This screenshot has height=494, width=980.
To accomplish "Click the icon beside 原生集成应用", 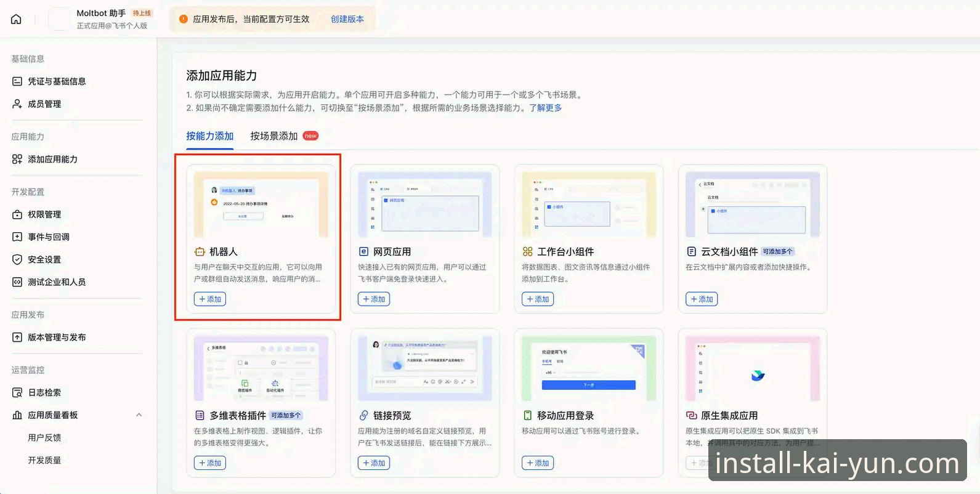I will [691, 415].
